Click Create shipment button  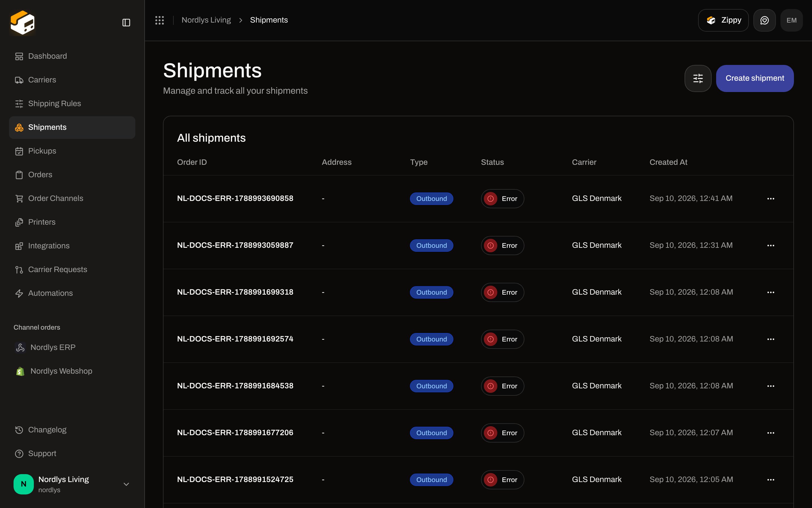click(754, 78)
